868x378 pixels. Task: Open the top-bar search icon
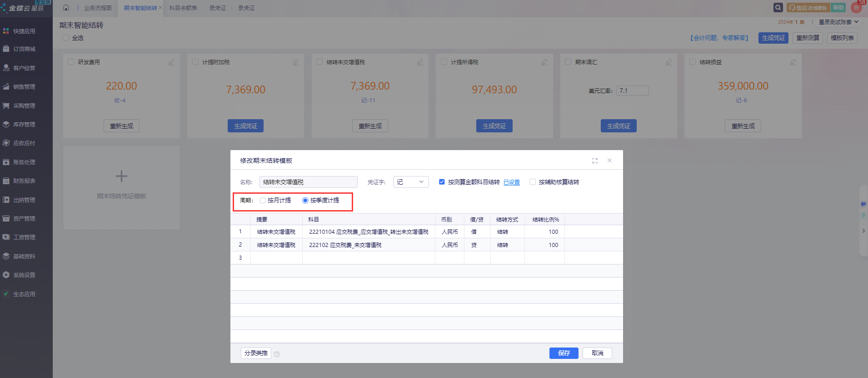coord(778,8)
